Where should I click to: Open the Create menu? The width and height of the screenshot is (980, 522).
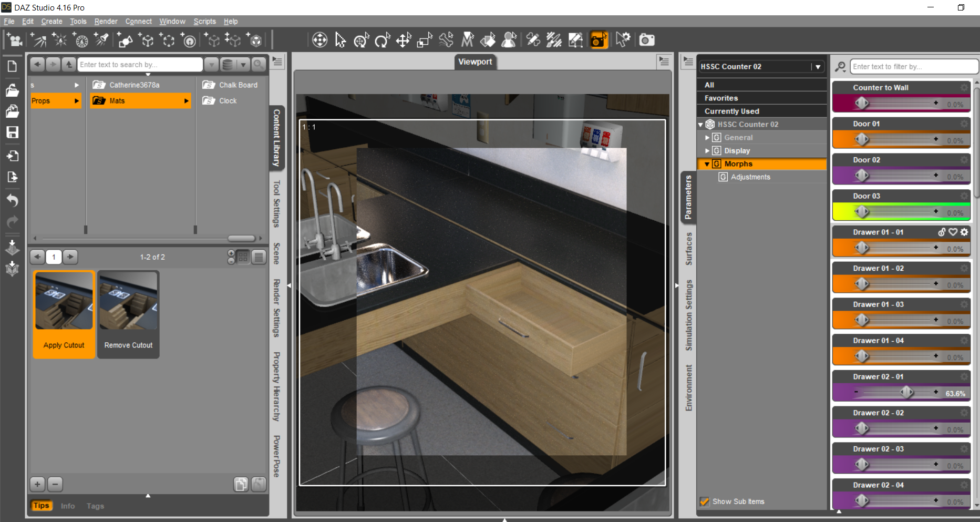(51, 22)
